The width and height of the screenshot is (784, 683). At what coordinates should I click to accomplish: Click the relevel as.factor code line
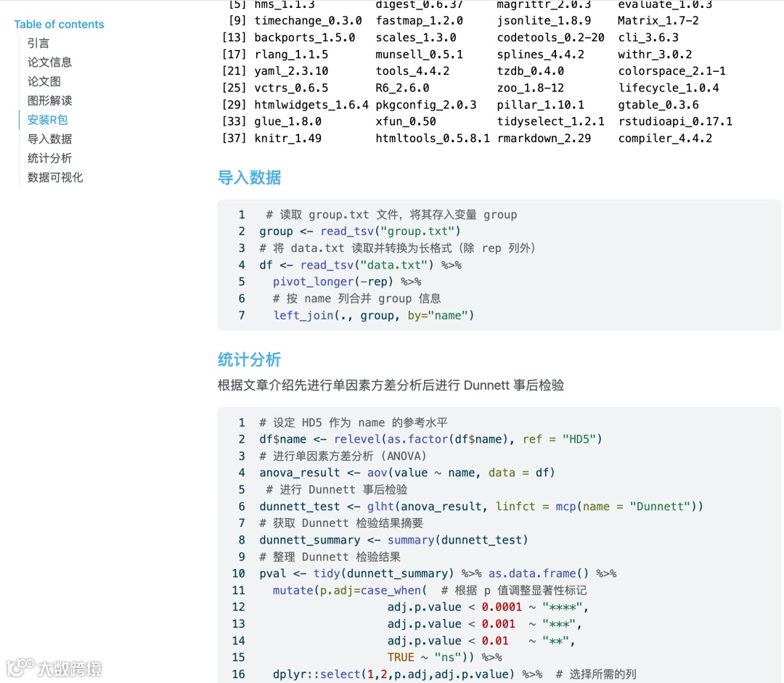click(x=430, y=439)
